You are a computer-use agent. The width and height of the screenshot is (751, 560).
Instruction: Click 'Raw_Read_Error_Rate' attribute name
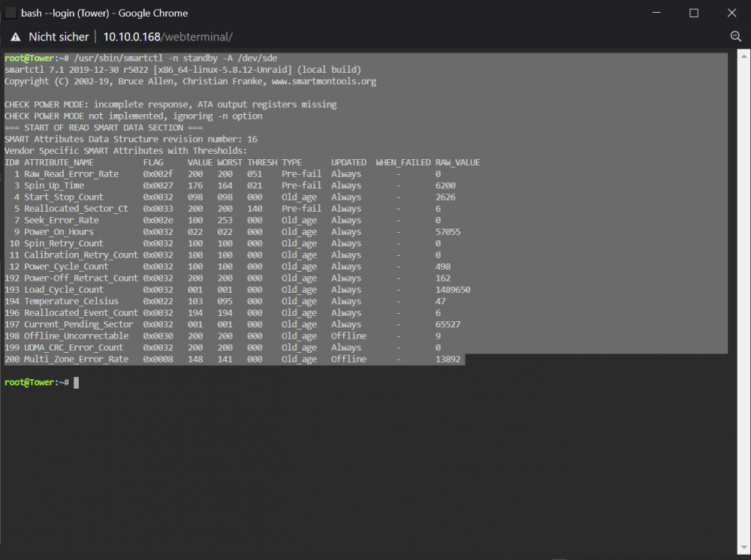tap(71, 173)
